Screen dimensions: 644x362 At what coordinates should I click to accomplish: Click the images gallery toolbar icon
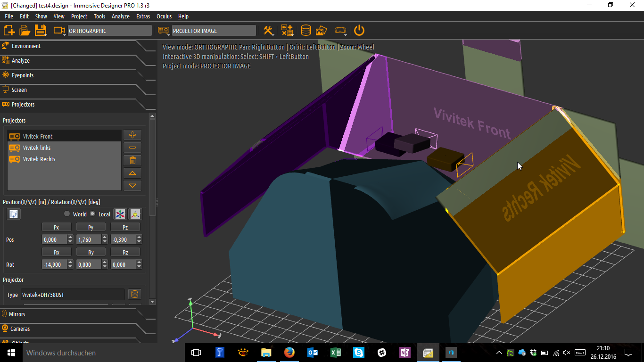322,31
